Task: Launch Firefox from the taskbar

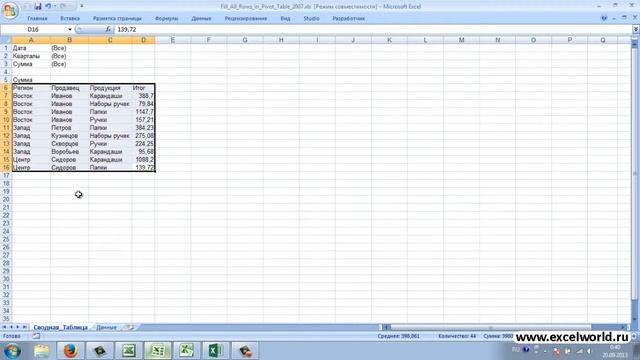Action: [x=70, y=351]
